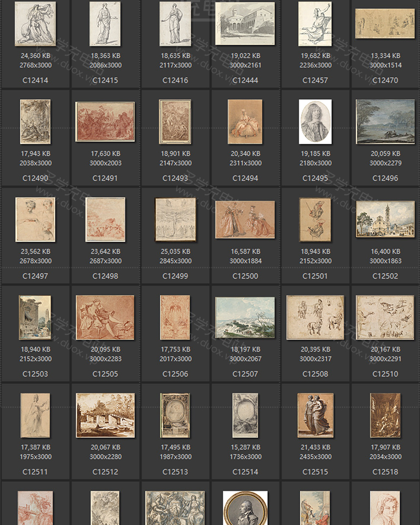Select the C12470 wide sketch sheet thumbnail
Viewport: 420px width, 525px height.
(385, 24)
